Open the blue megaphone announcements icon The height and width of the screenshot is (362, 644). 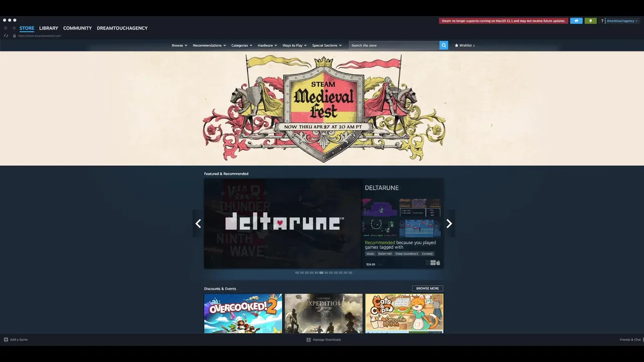point(577,21)
